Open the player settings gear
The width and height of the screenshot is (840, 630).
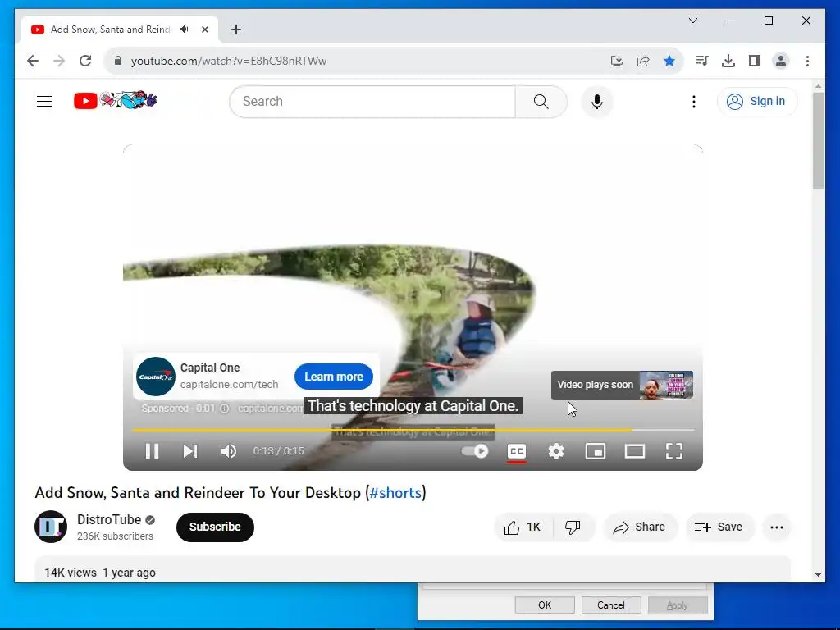pyautogui.click(x=556, y=451)
